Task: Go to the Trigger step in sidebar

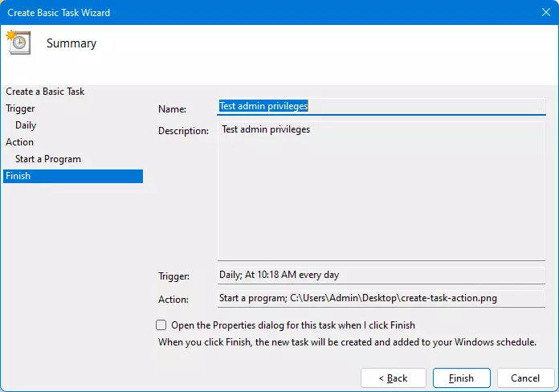Action: click(x=20, y=108)
